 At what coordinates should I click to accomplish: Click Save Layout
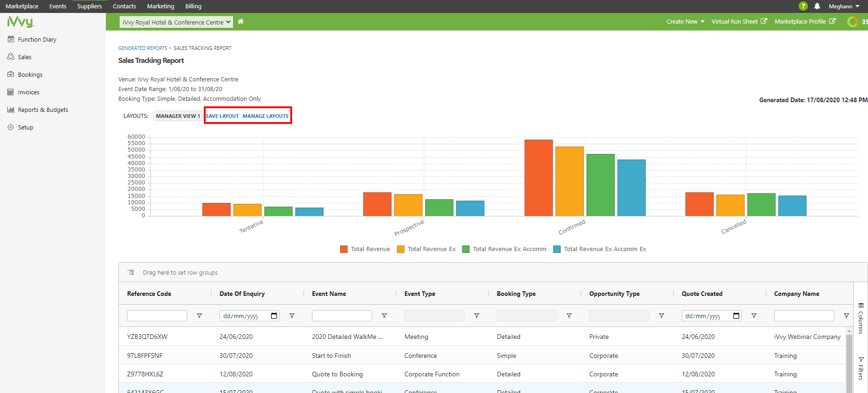pos(222,116)
